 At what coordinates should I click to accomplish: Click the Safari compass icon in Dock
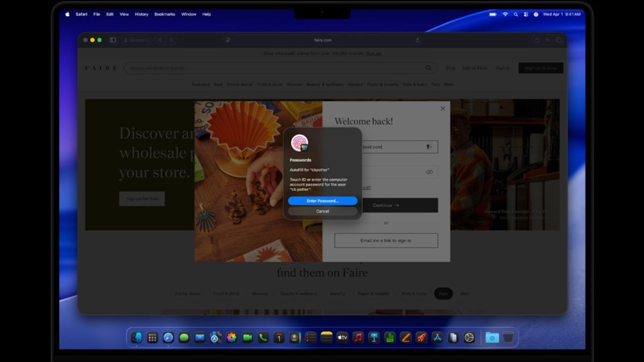click(x=168, y=337)
